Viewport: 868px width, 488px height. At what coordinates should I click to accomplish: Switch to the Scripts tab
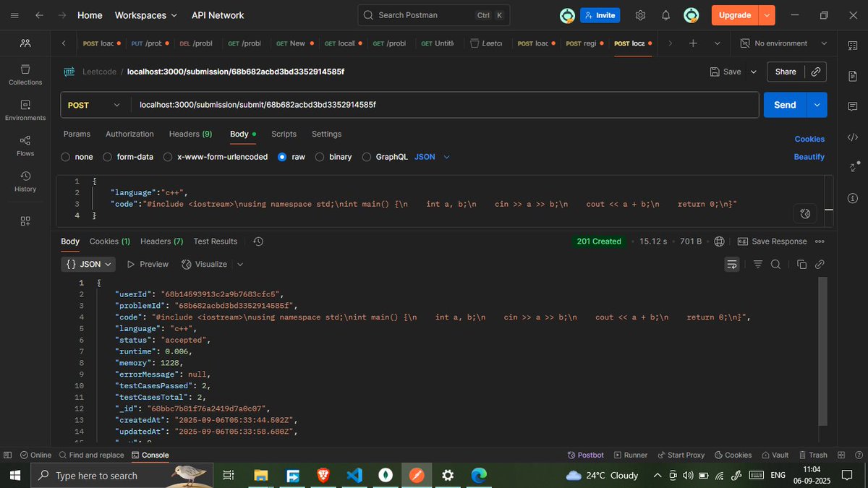point(284,134)
